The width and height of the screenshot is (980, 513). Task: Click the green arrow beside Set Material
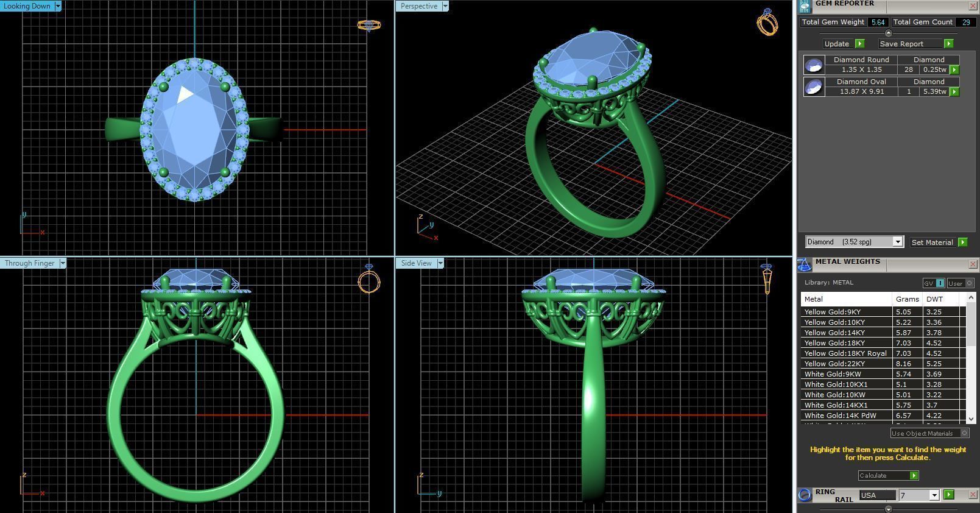[962, 242]
